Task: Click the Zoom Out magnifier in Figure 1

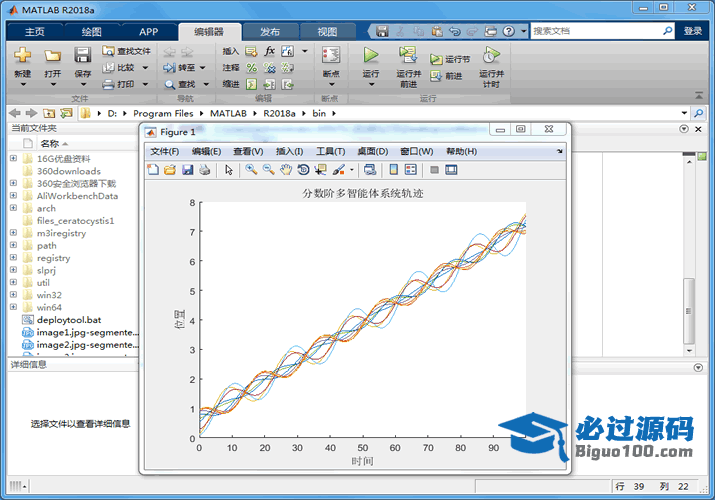Action: tap(269, 170)
